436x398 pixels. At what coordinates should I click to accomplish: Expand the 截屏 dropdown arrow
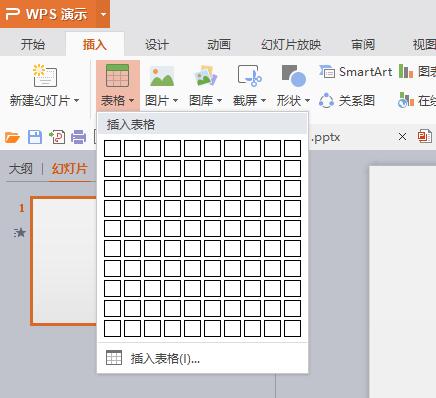pos(263,100)
